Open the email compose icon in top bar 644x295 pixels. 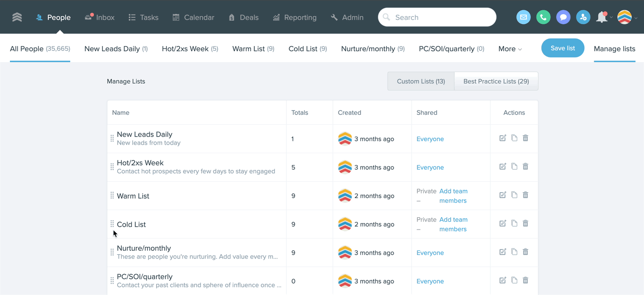coord(523,17)
